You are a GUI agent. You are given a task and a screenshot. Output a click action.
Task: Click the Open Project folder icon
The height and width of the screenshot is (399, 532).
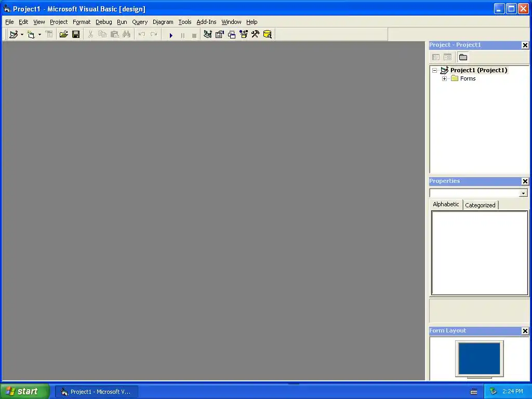point(63,34)
